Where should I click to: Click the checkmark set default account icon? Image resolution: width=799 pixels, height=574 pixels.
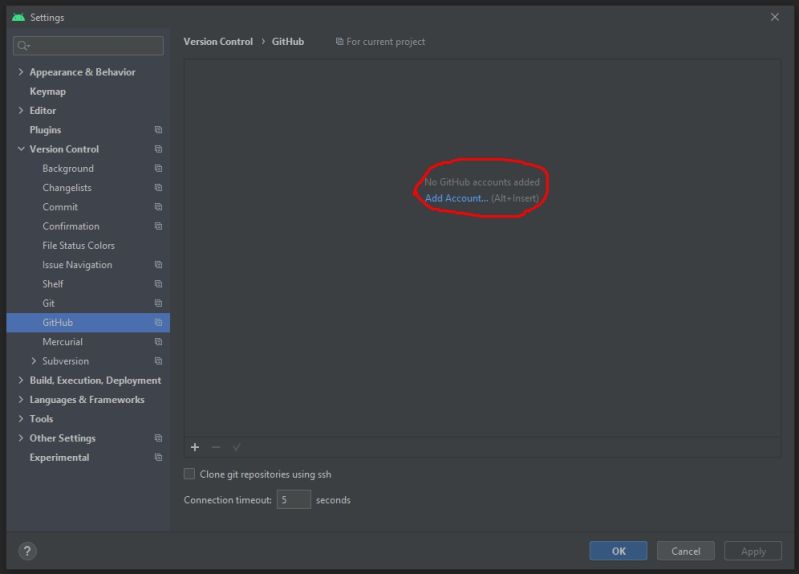pyautogui.click(x=236, y=447)
